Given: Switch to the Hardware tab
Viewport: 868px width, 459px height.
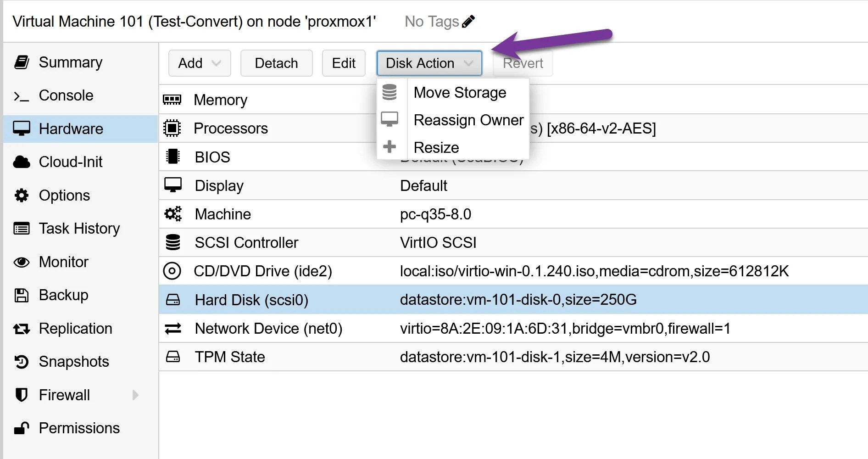Looking at the screenshot, I should pos(71,129).
